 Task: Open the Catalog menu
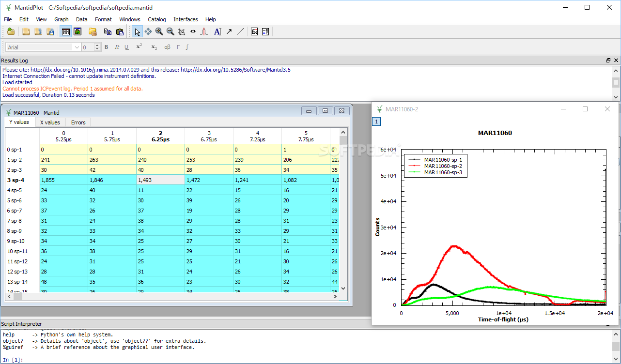(x=157, y=19)
